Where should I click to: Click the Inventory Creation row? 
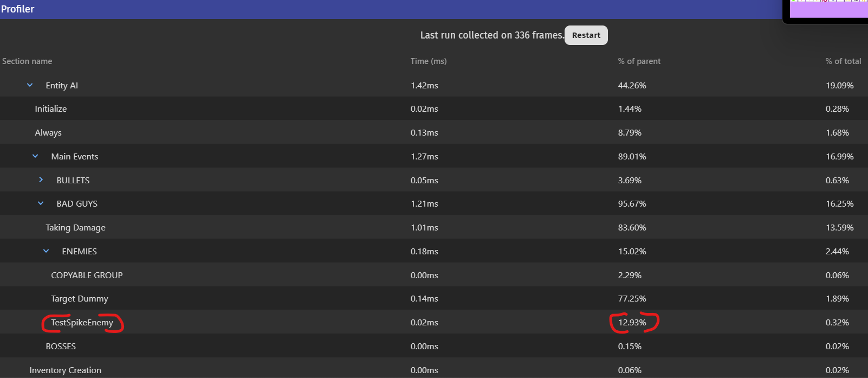coord(65,370)
